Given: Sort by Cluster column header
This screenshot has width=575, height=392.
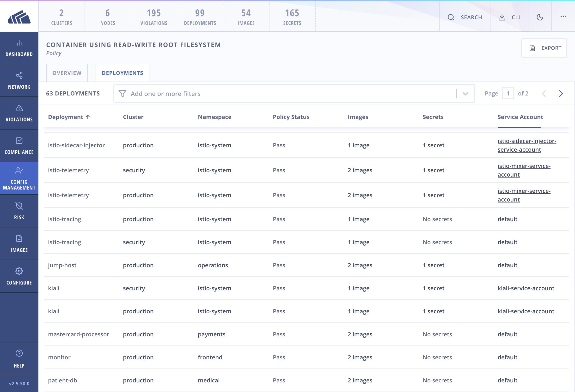Looking at the screenshot, I should [133, 117].
